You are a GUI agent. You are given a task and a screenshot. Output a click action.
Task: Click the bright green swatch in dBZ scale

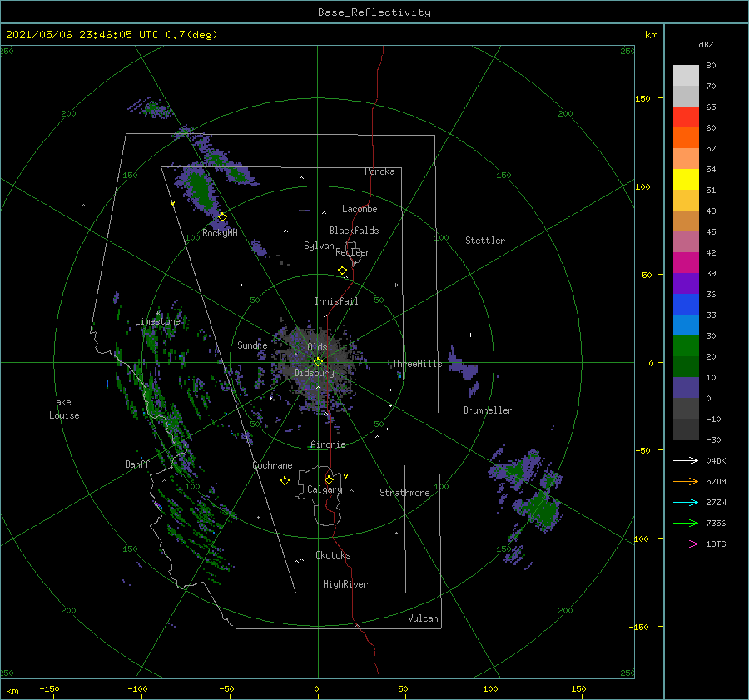[x=686, y=346]
